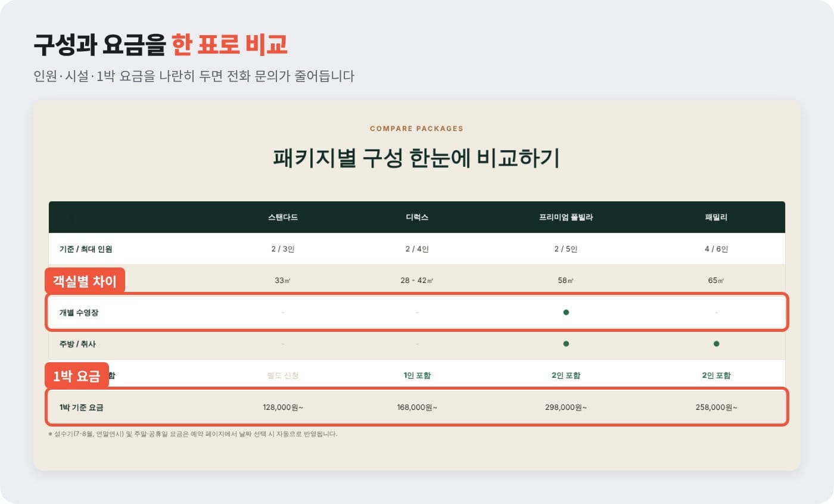Select the 스탠다드 column header
The height and width of the screenshot is (504, 834).
coord(283,217)
